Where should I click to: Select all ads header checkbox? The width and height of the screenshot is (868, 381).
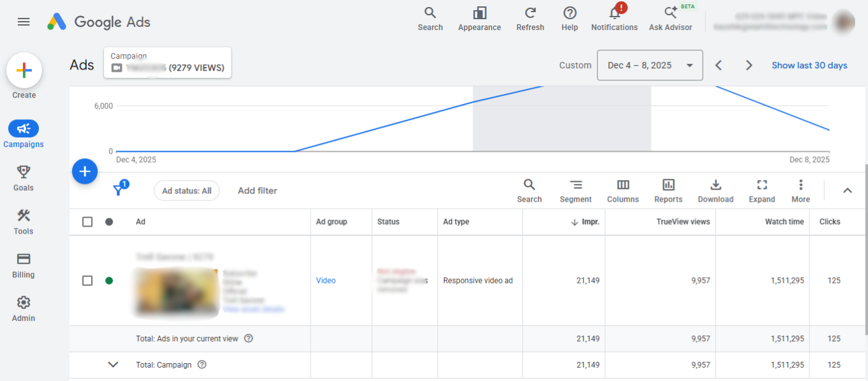(x=87, y=221)
